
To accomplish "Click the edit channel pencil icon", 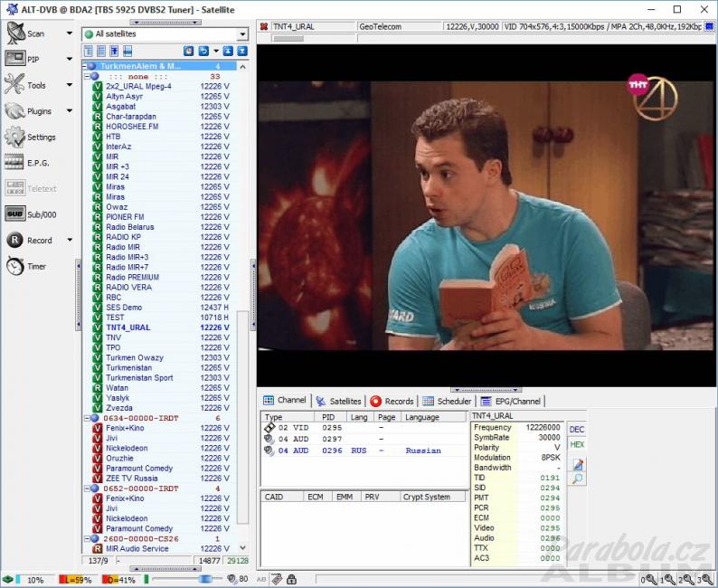I will point(578,464).
